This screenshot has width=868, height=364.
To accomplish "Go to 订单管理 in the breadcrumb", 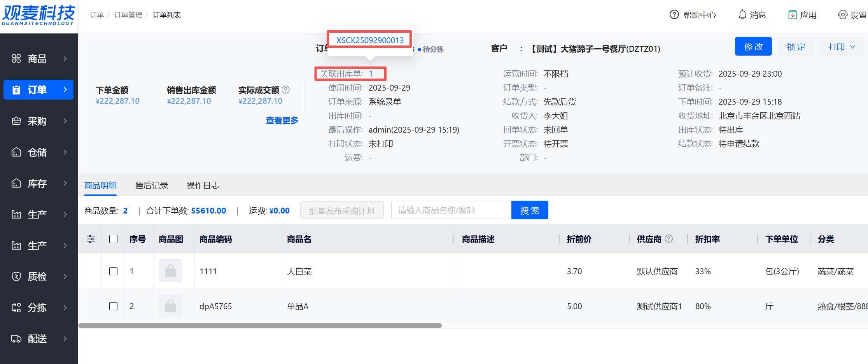I will pyautogui.click(x=128, y=15).
